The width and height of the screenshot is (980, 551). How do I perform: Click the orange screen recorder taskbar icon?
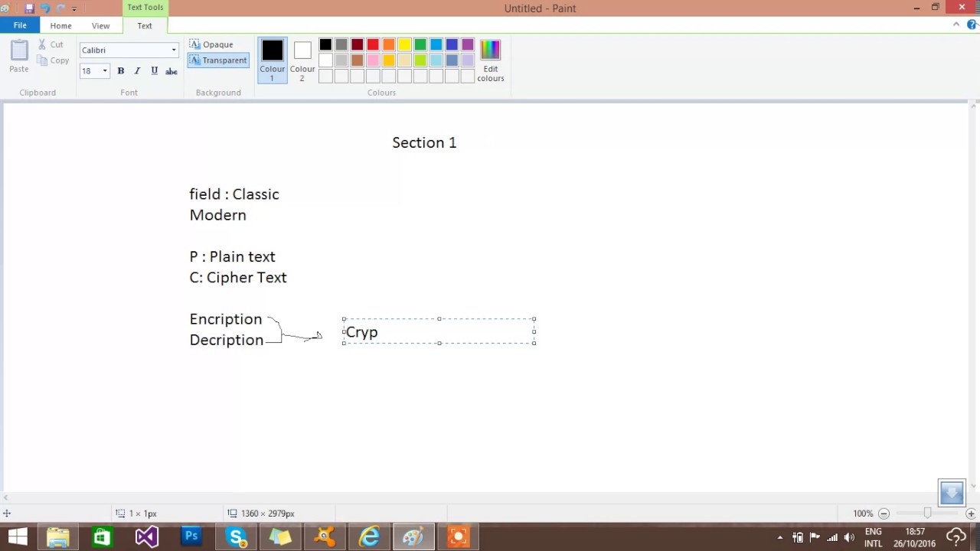(458, 537)
